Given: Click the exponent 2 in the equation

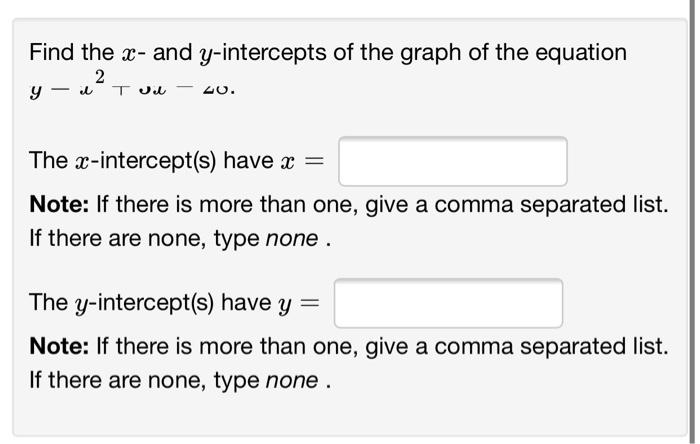Looking at the screenshot, I should 100,77.
